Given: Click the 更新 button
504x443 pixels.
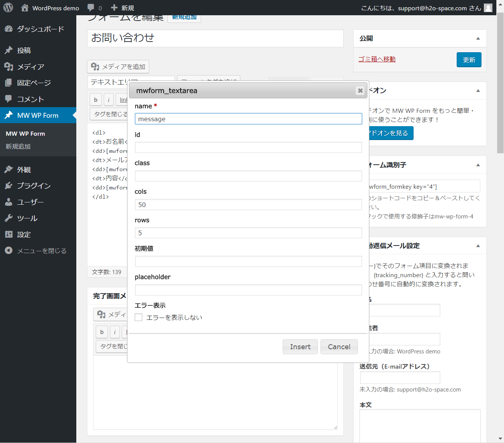Looking at the screenshot, I should coord(469,60).
